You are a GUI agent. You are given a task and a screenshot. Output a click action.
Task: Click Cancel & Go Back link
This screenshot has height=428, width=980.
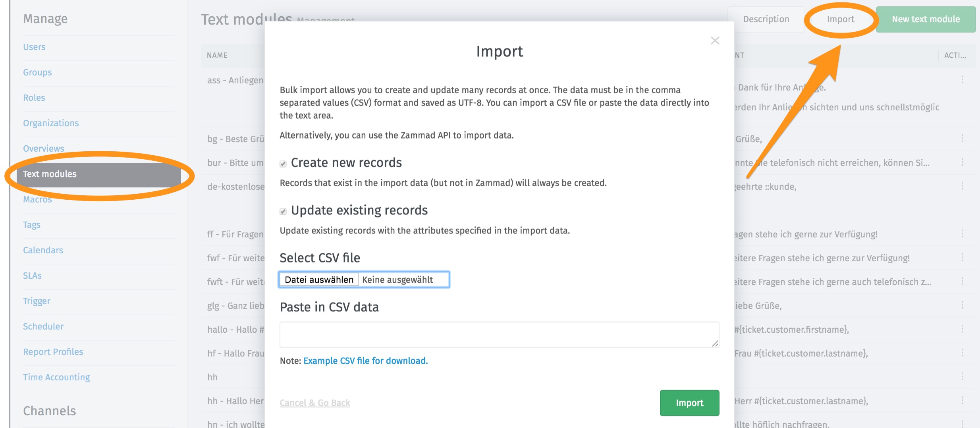[315, 403]
